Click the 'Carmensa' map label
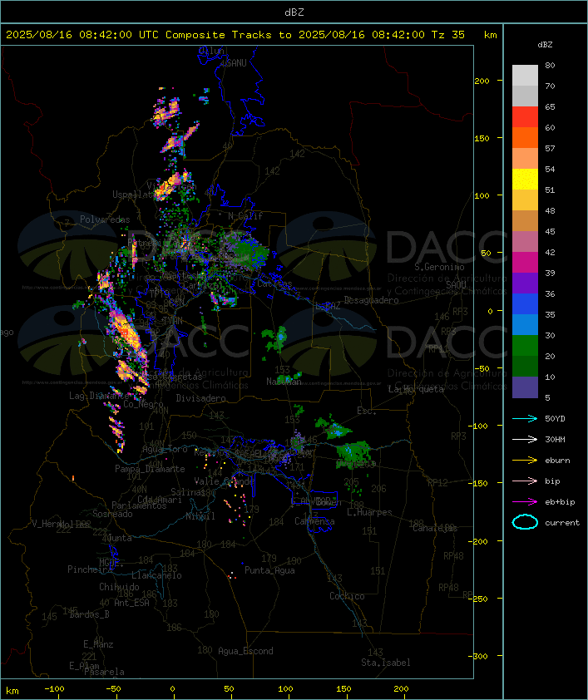The image size is (588, 700). 314,521
